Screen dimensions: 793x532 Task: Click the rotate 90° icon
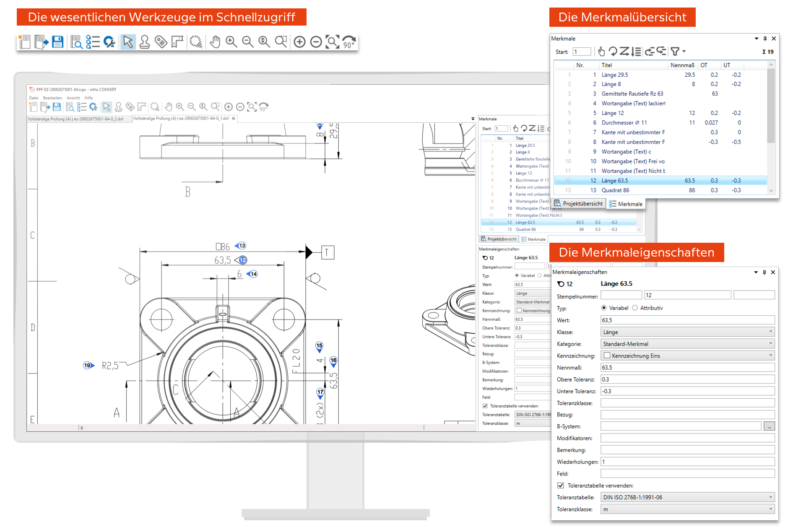pos(349,42)
